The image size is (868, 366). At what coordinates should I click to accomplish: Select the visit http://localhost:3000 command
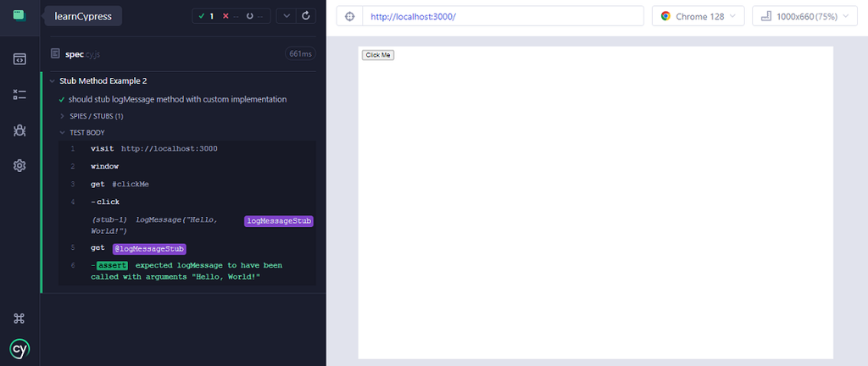[x=186, y=149]
